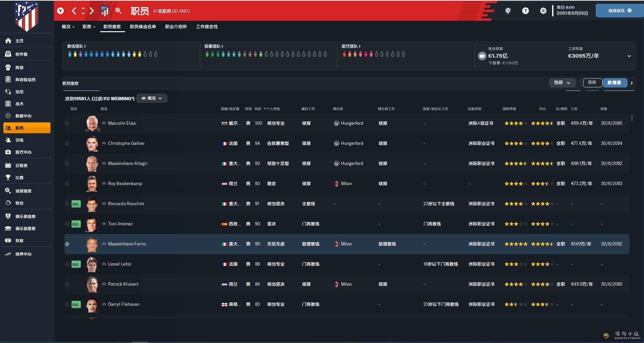
Task: Select 职员 in the sidebar menu
Action: [x=27, y=128]
